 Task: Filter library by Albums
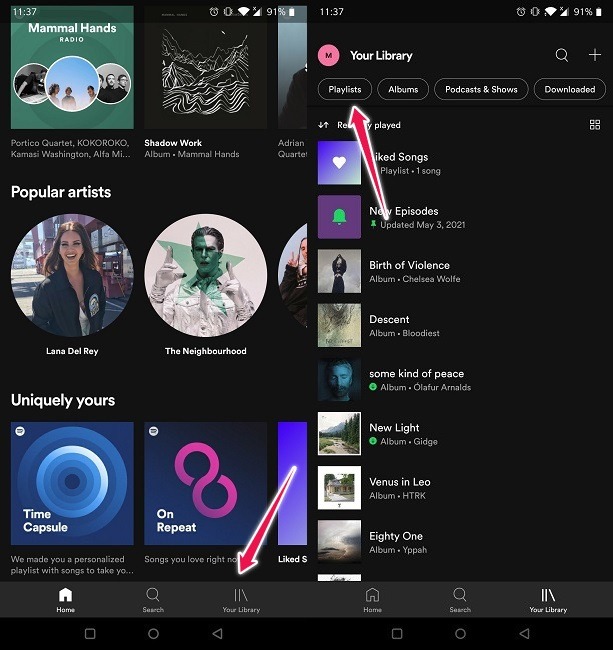(x=403, y=89)
